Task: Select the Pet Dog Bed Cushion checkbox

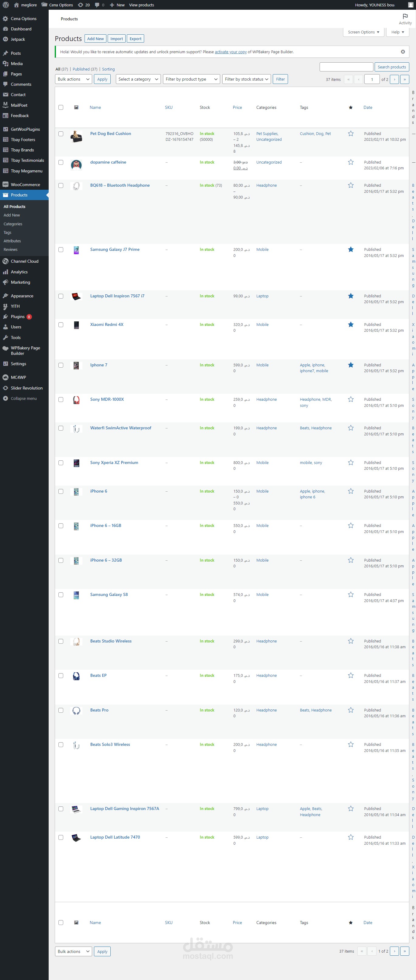Action: [x=61, y=134]
